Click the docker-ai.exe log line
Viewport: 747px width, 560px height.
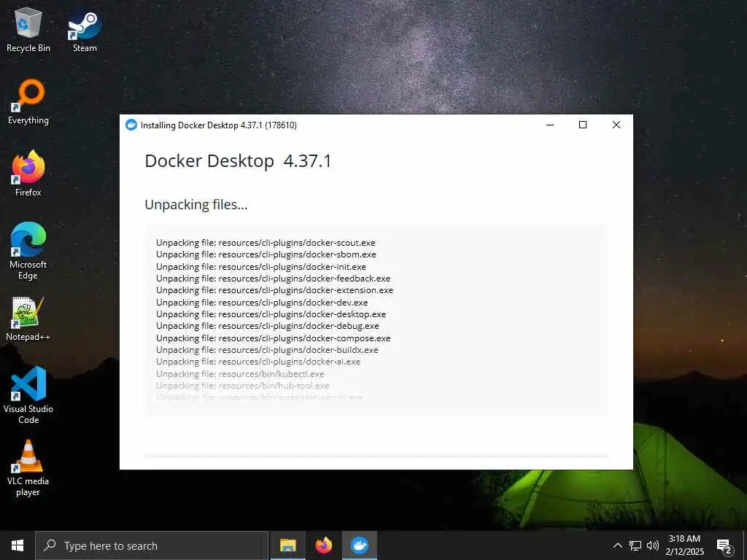tap(258, 362)
